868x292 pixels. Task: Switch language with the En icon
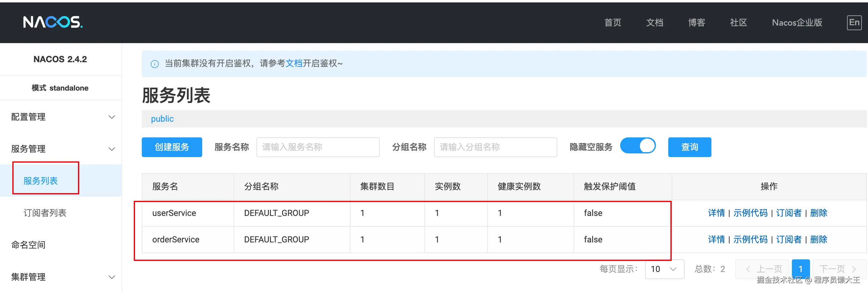(x=854, y=22)
